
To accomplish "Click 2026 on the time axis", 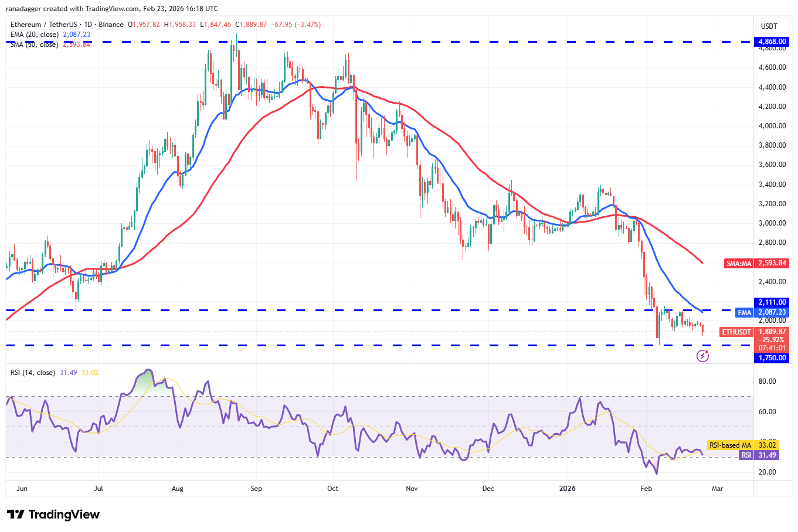I will pos(568,488).
